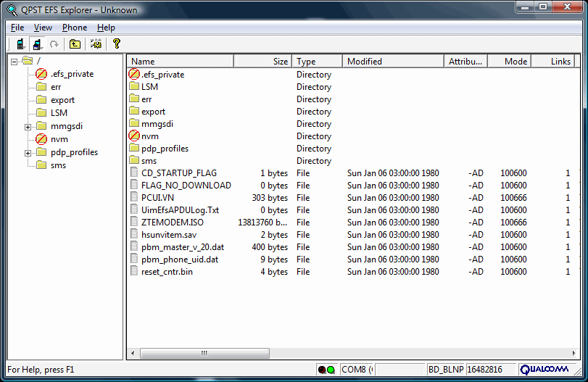Select the nvm folder in tree
Screen dimensions: 588x382
coord(59,139)
